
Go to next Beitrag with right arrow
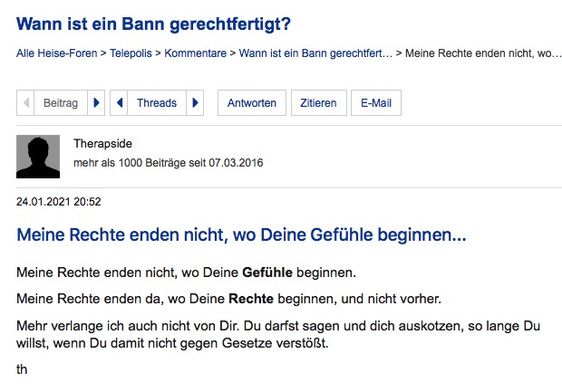click(97, 103)
